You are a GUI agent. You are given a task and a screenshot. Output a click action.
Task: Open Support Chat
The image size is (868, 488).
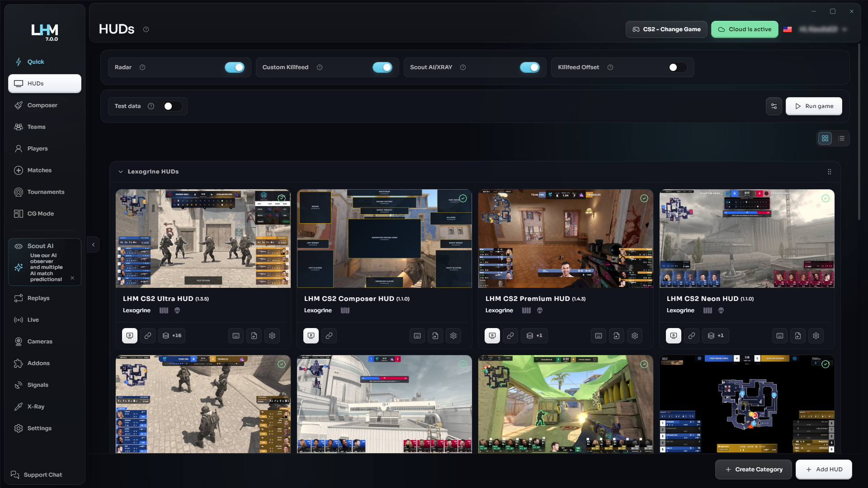pos(37,475)
